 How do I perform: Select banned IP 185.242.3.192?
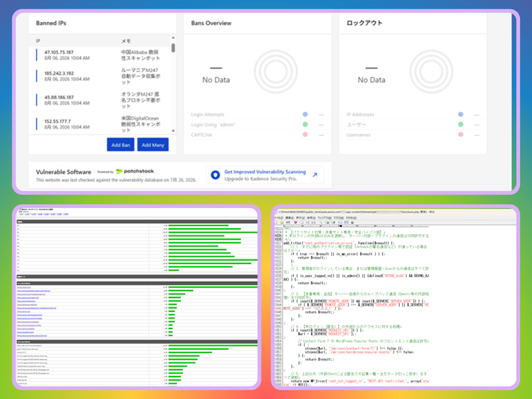pos(59,73)
